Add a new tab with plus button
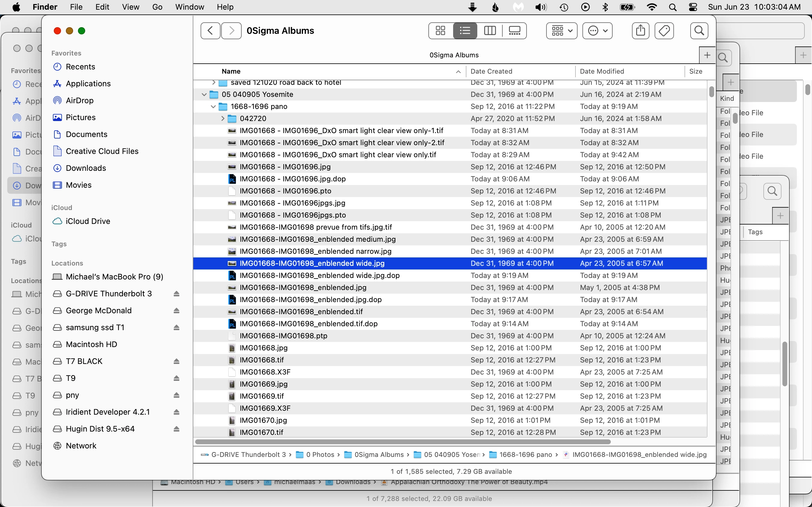 (x=707, y=55)
